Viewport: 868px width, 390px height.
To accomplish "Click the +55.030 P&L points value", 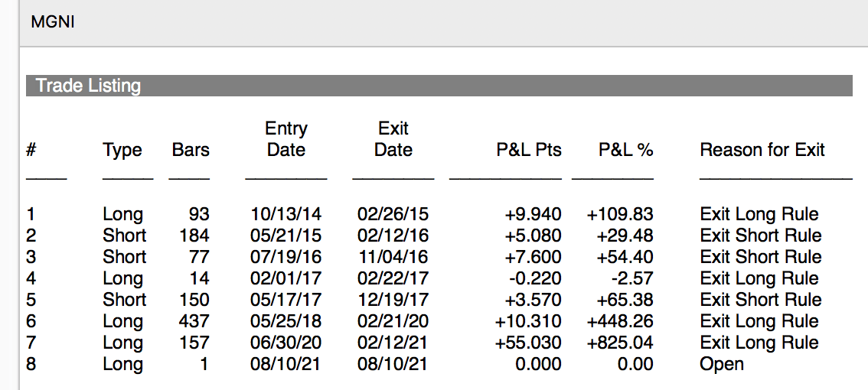I will point(529,343).
